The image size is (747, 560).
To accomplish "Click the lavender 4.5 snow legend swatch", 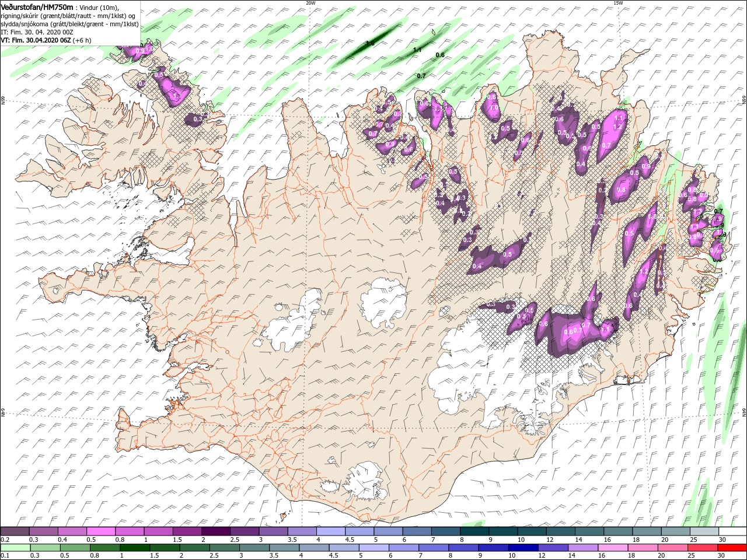I will pyautogui.click(x=359, y=531).
